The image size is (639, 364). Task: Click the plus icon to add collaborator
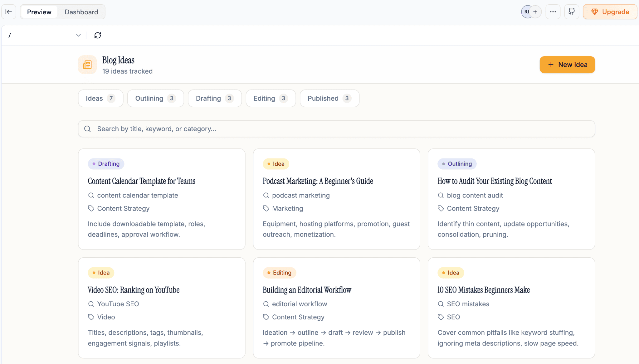click(x=535, y=12)
